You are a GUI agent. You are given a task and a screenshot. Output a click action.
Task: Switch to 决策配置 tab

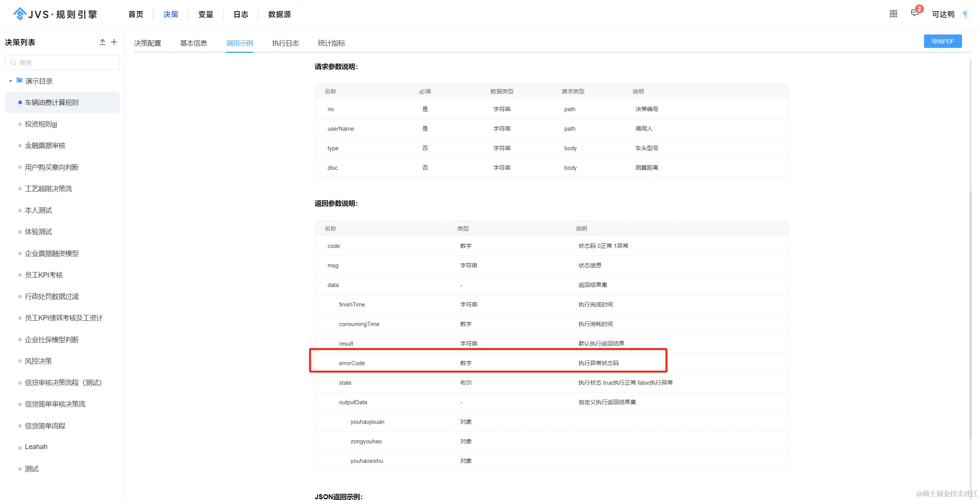[148, 43]
